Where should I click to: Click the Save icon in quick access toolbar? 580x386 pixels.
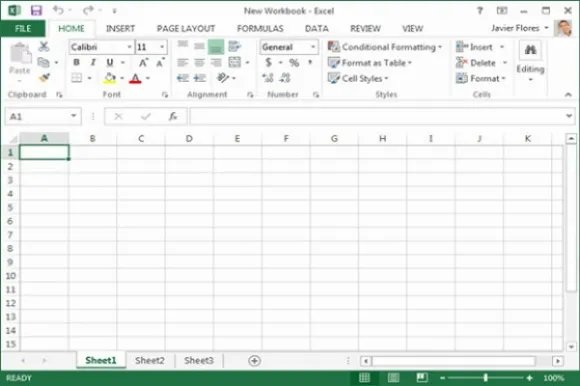(36, 10)
